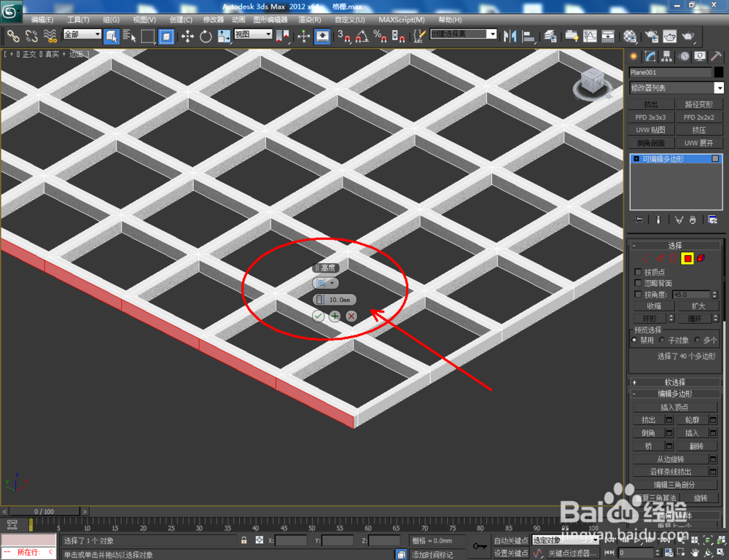This screenshot has width=729, height=560.
Task: Cancel extrude caddy with the X icon
Action: pyautogui.click(x=351, y=316)
